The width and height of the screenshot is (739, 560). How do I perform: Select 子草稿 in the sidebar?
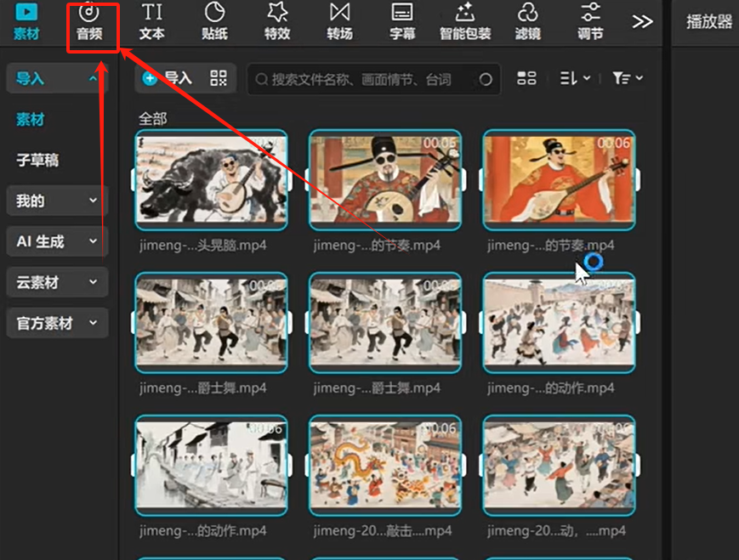tap(37, 160)
